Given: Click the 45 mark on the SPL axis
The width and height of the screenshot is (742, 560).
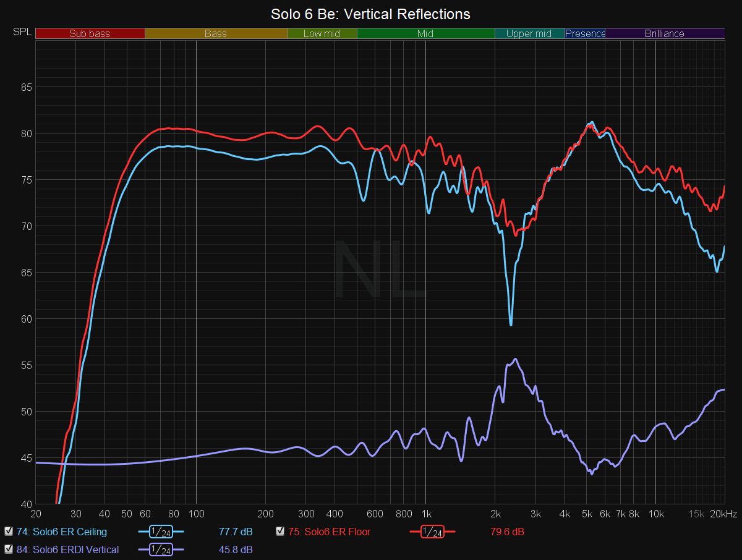Looking at the screenshot, I should 26,458.
